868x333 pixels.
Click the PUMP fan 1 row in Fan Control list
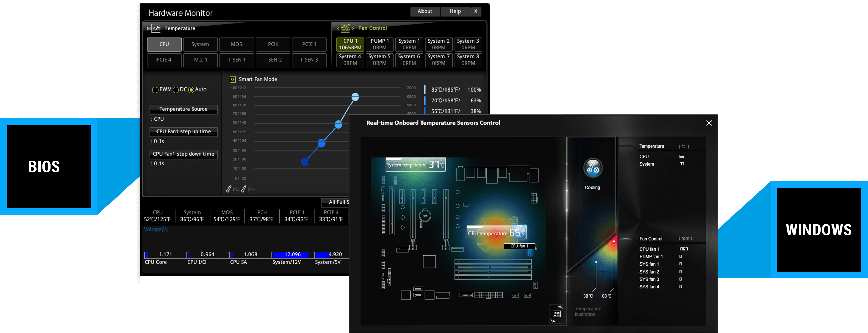coord(661,257)
